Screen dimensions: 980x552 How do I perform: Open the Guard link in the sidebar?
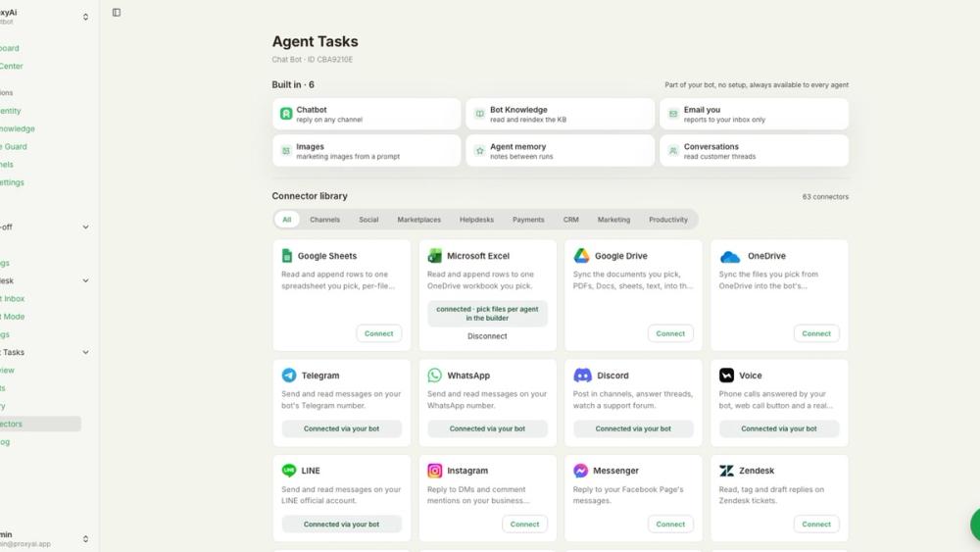coord(14,147)
